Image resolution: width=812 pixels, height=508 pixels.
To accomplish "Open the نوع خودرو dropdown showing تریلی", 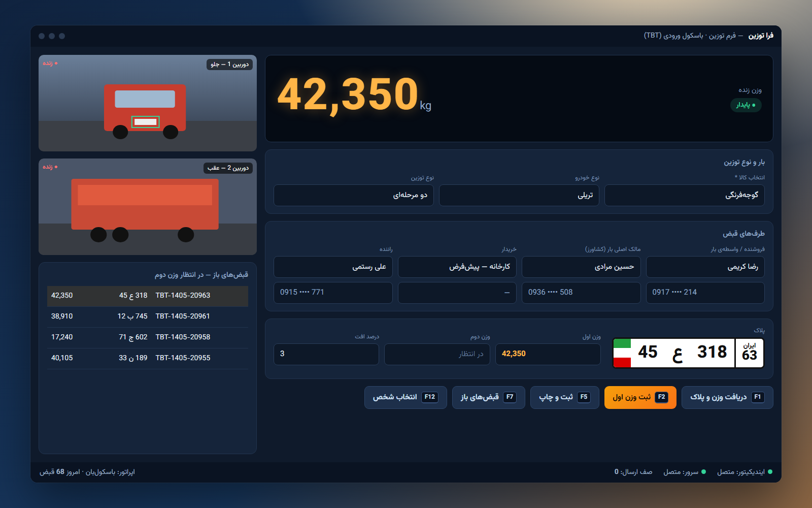I will (x=519, y=195).
